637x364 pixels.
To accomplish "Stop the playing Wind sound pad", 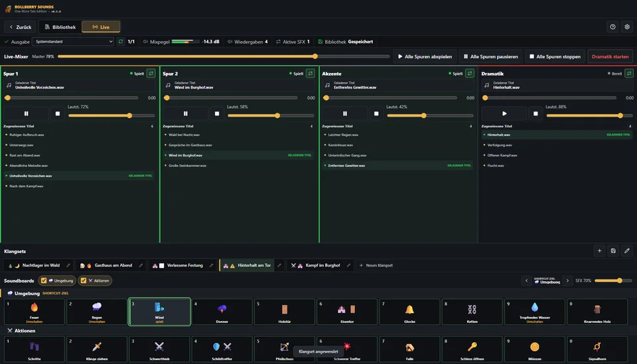I will (159, 312).
